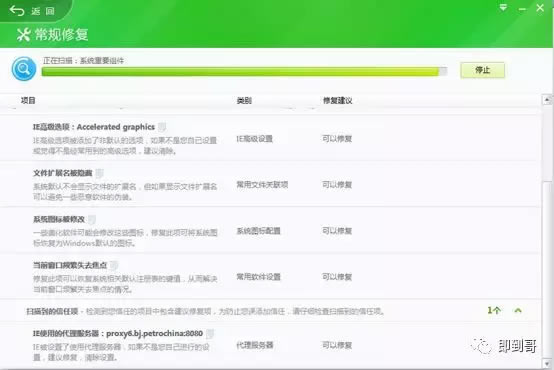Image resolution: width=554 pixels, height=370 pixels.
Task: Click the scrollbar up arrow
Action: (547, 100)
